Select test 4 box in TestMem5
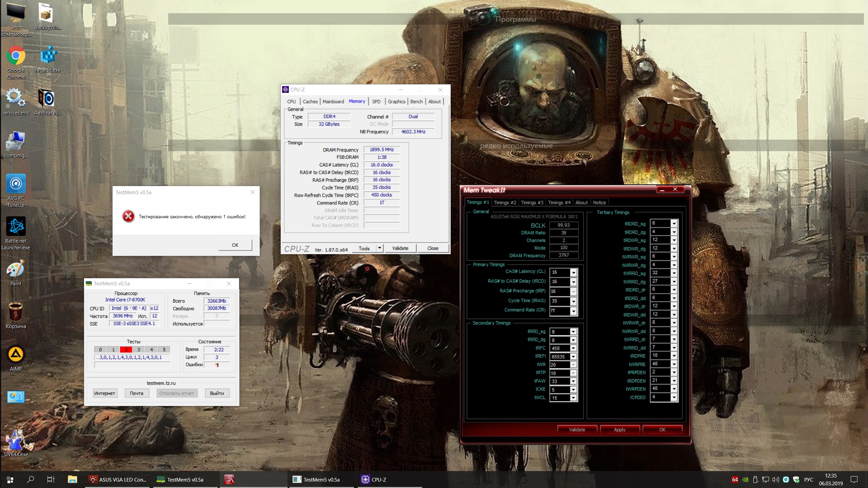This screenshot has height=488, width=868. coord(152,349)
